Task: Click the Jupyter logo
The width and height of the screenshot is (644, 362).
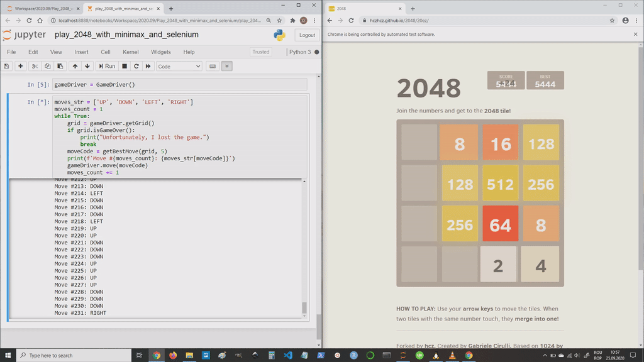Action: click(24, 35)
